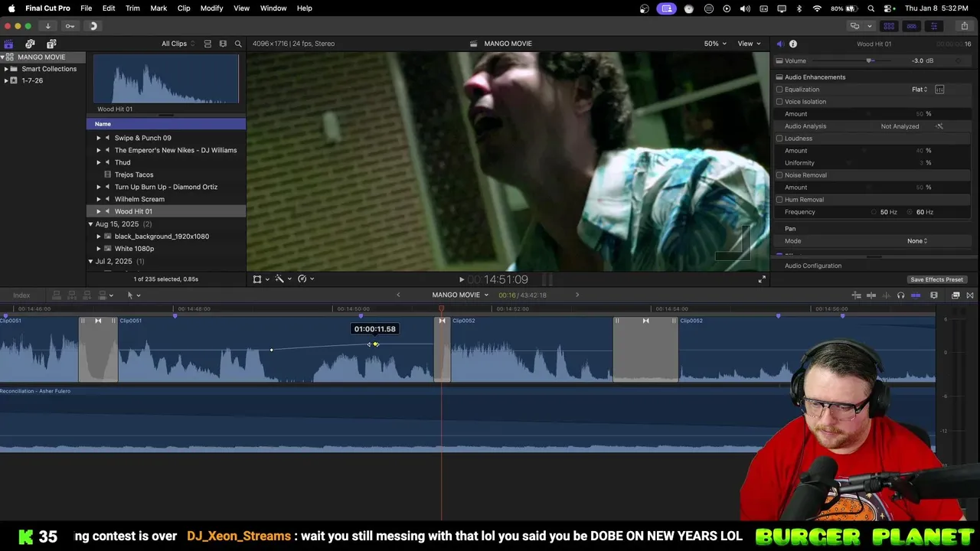The image size is (980, 551).
Task: Enable the Noise Removal checkbox
Action: click(x=779, y=175)
